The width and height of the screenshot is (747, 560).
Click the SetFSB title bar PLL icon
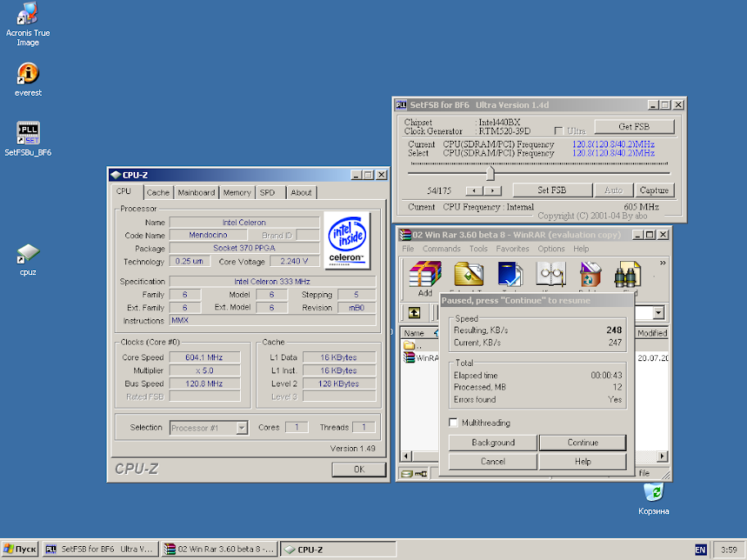pyautogui.click(x=401, y=105)
